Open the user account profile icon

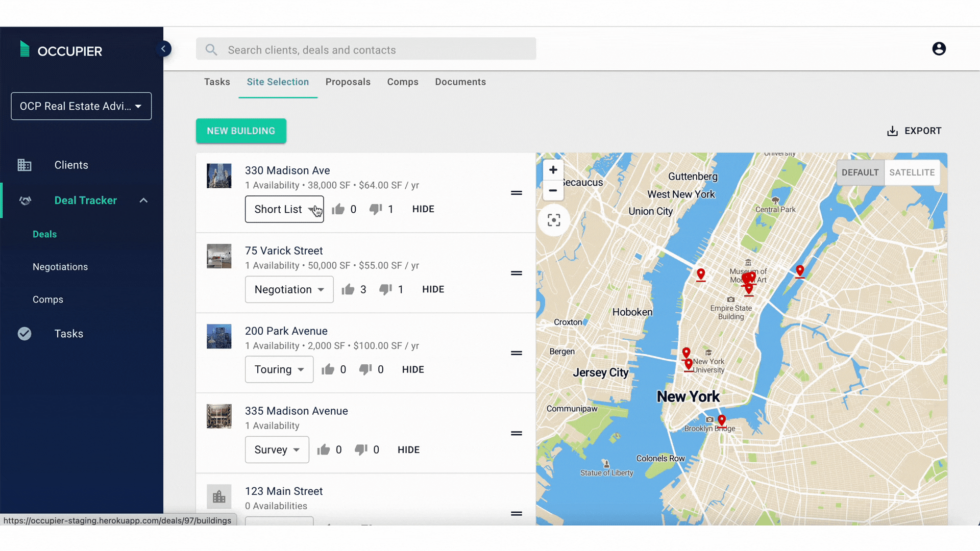click(939, 49)
